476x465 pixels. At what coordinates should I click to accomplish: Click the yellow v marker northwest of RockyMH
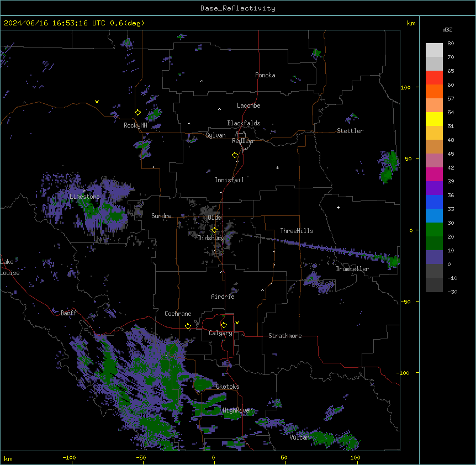tap(97, 102)
